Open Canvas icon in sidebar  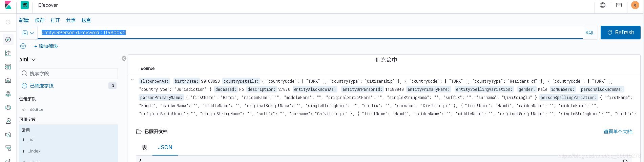pyautogui.click(x=8, y=80)
